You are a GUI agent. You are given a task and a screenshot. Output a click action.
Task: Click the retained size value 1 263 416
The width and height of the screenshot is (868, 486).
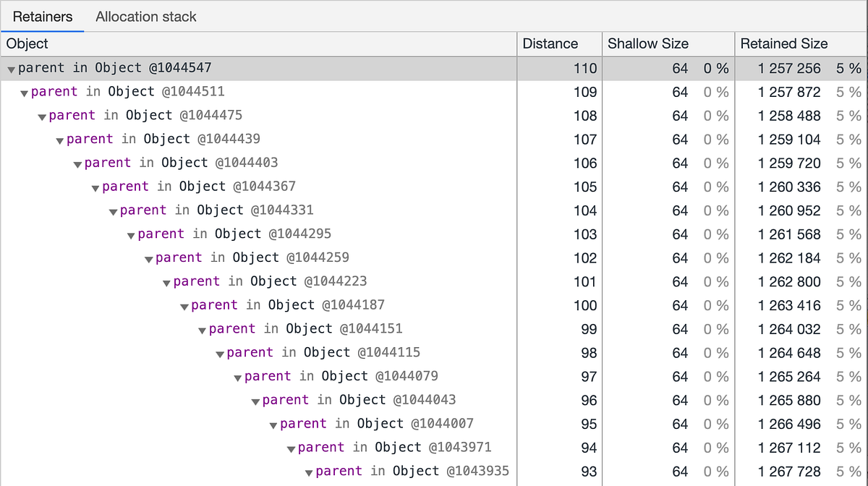[x=789, y=305]
